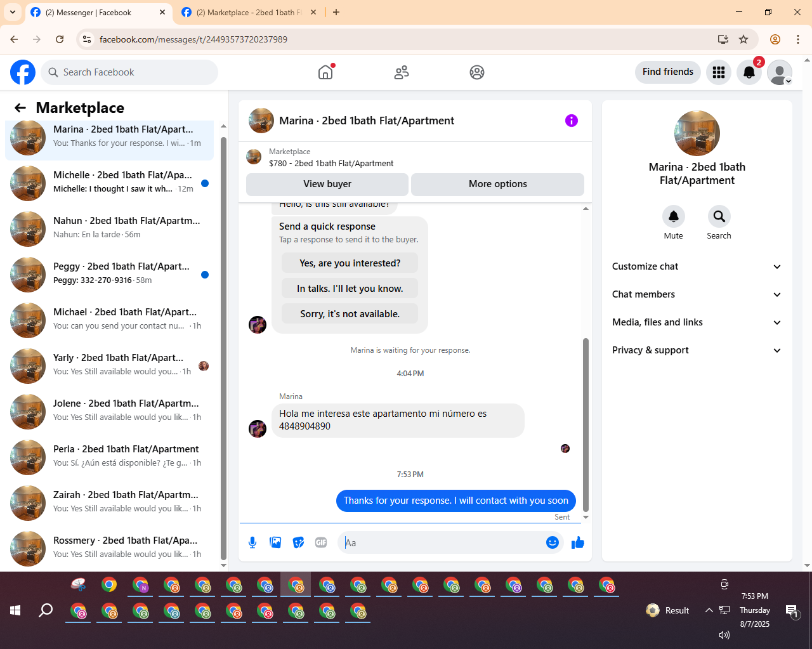The image size is (812, 649).
Task: Click the More options button
Action: click(497, 184)
